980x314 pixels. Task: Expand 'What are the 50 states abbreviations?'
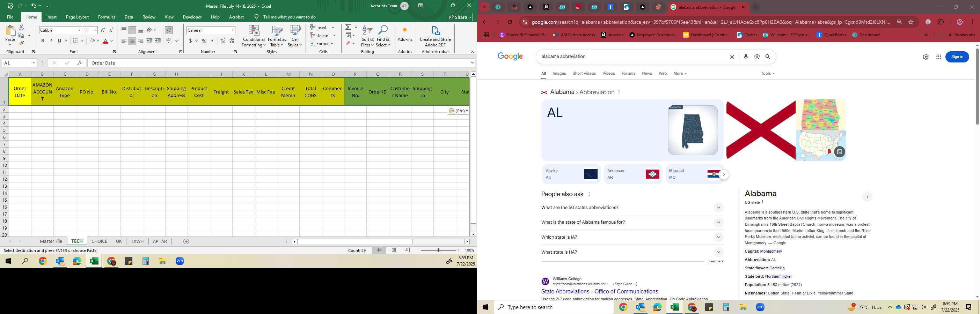tap(632, 208)
